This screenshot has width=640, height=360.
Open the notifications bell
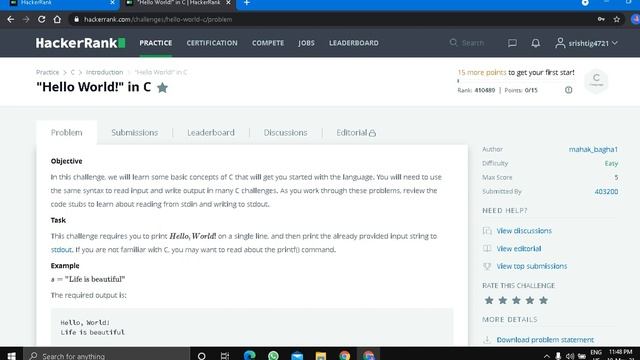536,43
